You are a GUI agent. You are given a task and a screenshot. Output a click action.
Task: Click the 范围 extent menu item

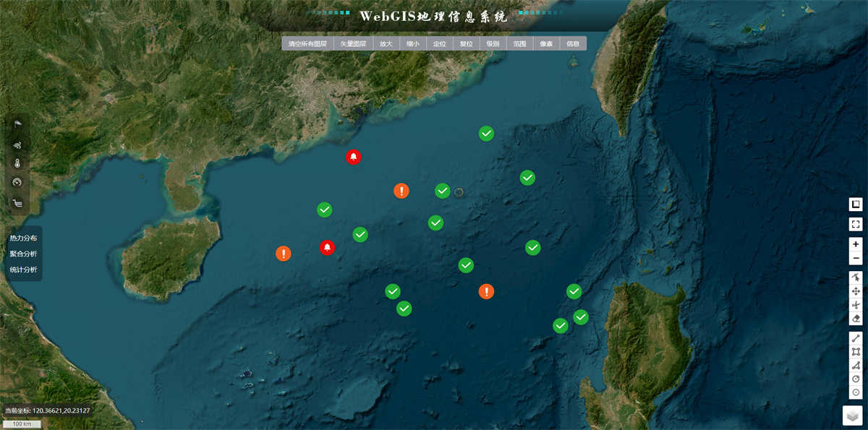520,44
